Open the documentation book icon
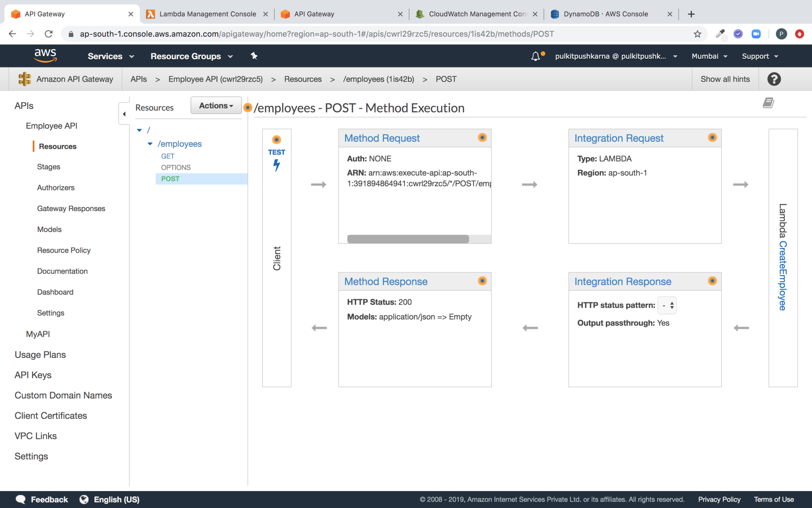The height and width of the screenshot is (508, 812). pos(768,103)
